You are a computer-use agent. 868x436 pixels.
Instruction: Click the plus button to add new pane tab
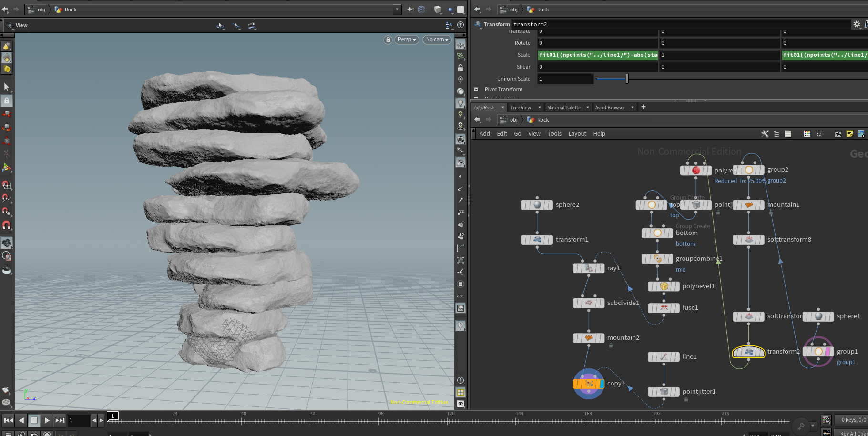[643, 107]
